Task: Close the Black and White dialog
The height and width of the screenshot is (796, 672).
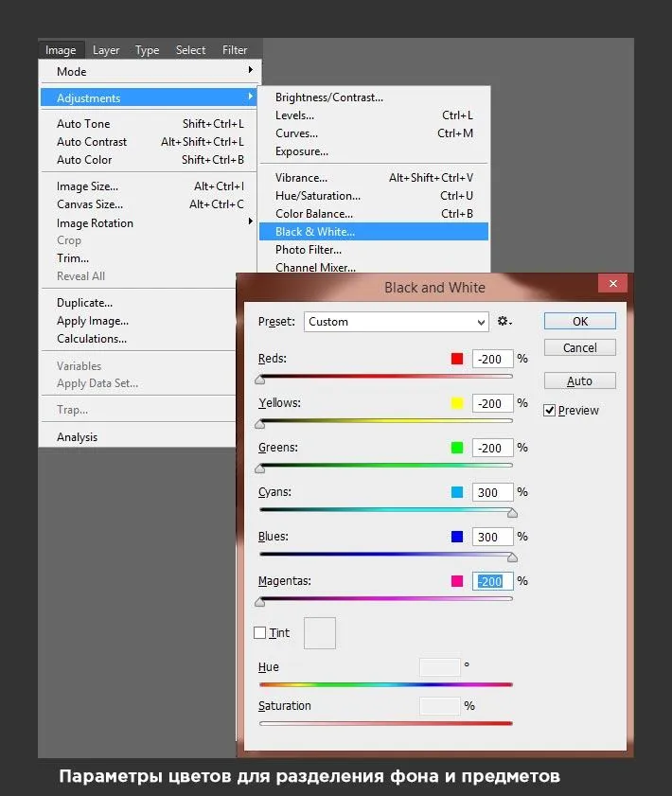Action: pos(612,283)
